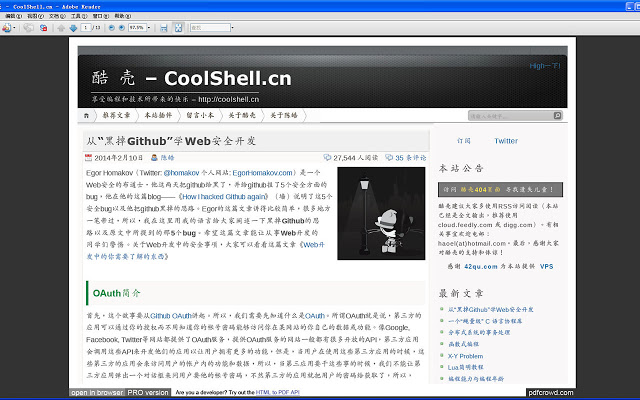Click the zoom percentage field 97.5%

(137, 27)
